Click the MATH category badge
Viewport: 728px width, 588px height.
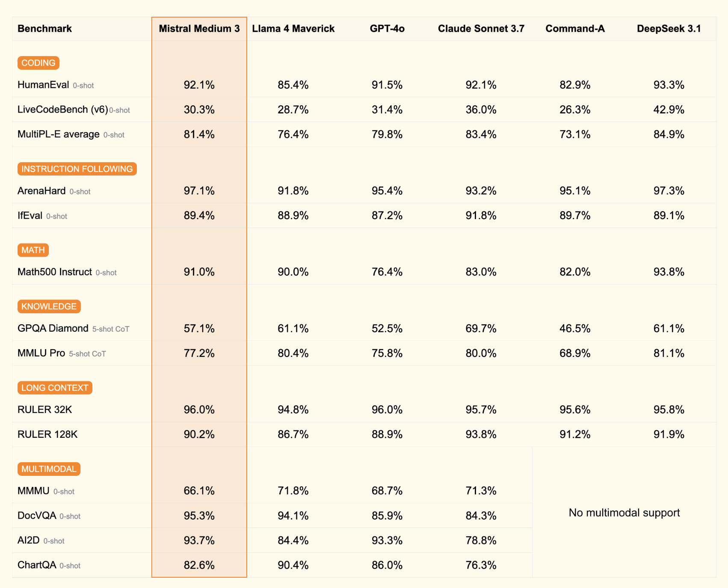tap(33, 250)
